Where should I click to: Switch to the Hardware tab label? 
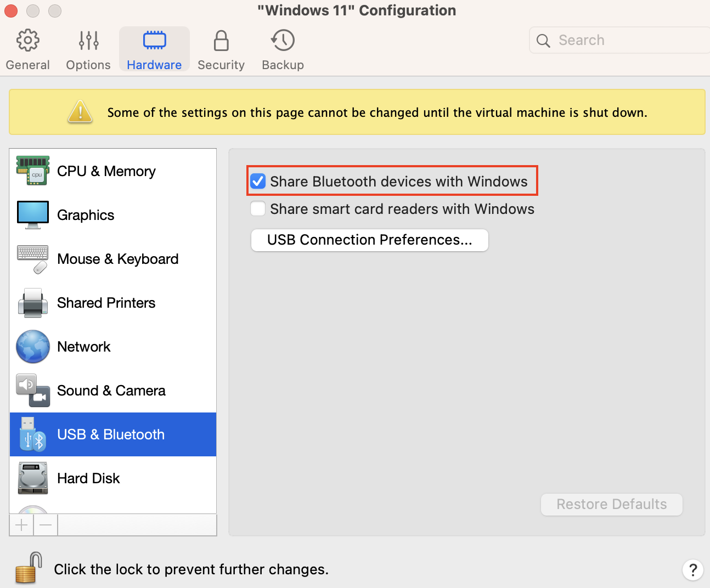(x=154, y=65)
